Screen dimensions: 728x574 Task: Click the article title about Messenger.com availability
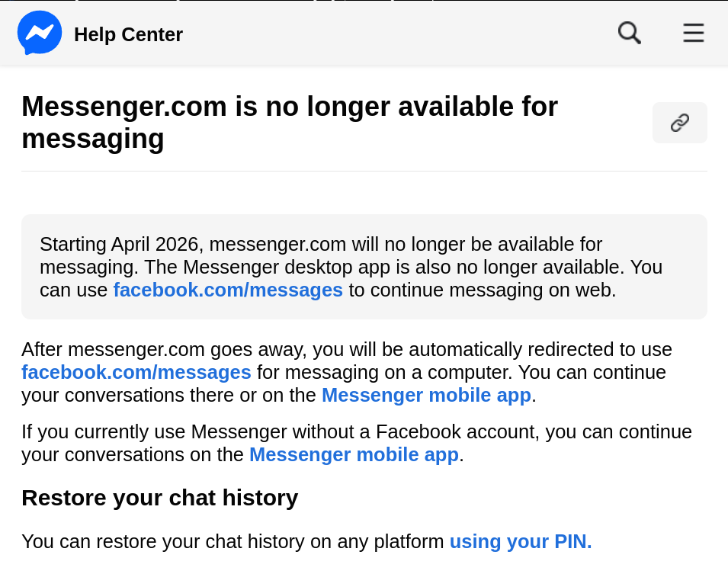pos(290,122)
